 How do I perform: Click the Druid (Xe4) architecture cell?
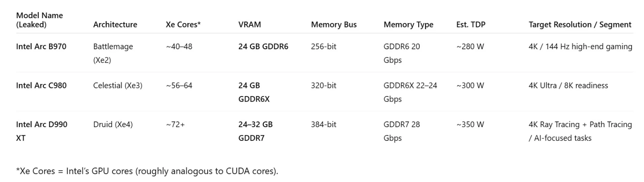point(113,125)
